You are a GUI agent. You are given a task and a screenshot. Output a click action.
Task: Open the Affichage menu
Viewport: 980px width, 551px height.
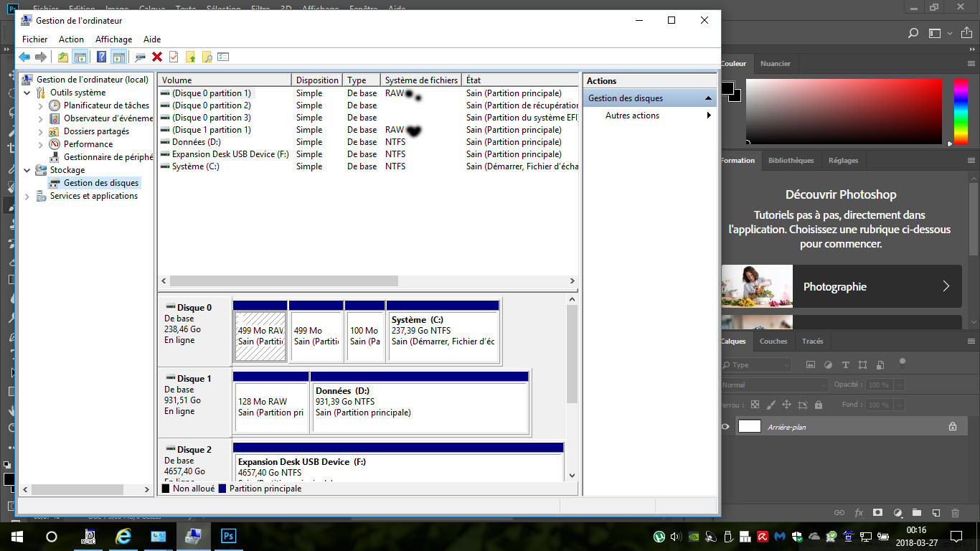click(x=113, y=39)
